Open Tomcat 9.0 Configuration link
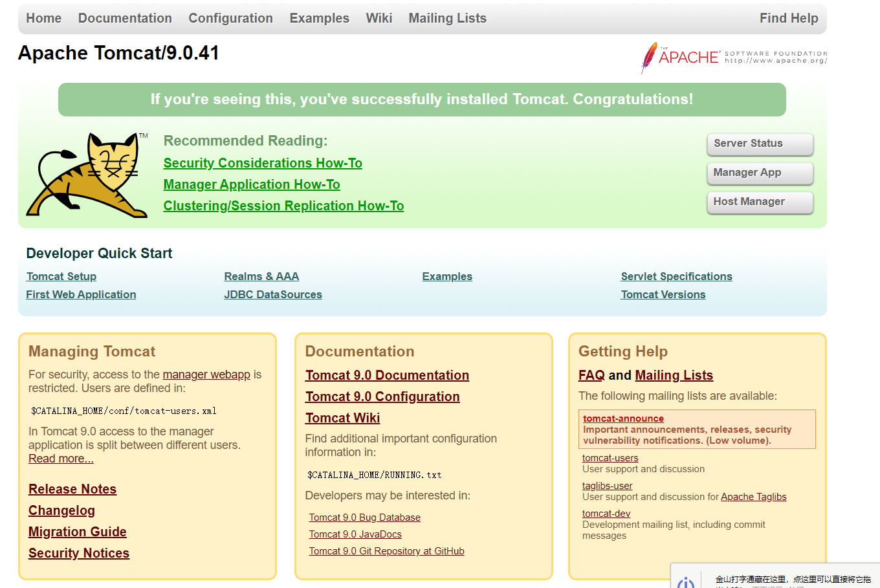The width and height of the screenshot is (880, 588). (x=382, y=397)
